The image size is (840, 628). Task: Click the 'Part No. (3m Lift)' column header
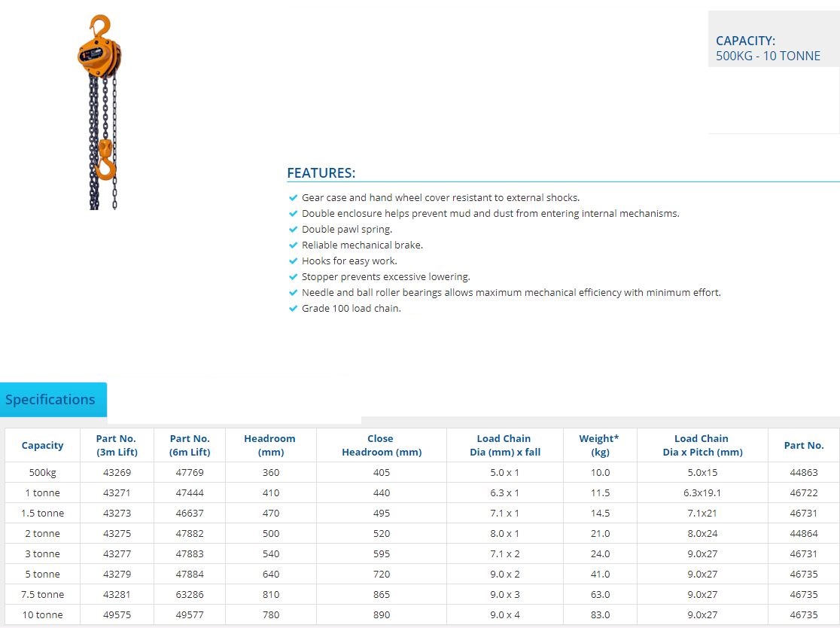click(117, 445)
